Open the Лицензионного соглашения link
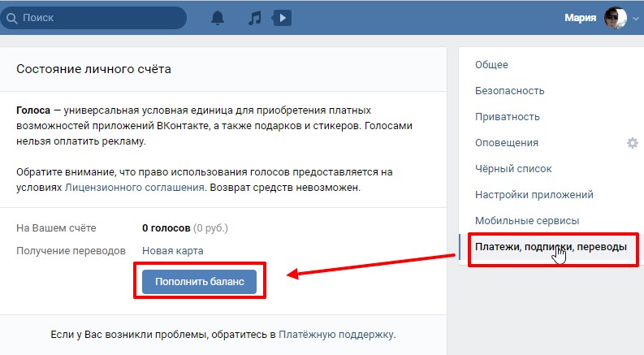 click(x=134, y=188)
